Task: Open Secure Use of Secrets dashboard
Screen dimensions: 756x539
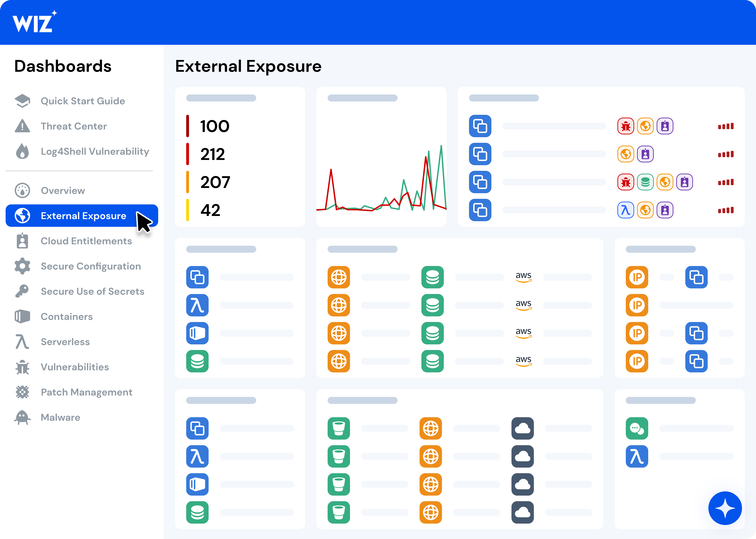Action: click(x=93, y=291)
